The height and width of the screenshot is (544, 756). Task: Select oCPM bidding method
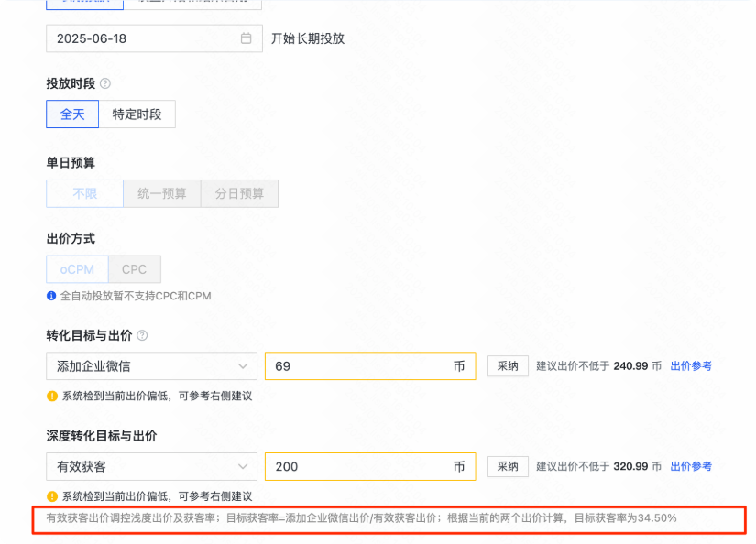[x=77, y=269]
